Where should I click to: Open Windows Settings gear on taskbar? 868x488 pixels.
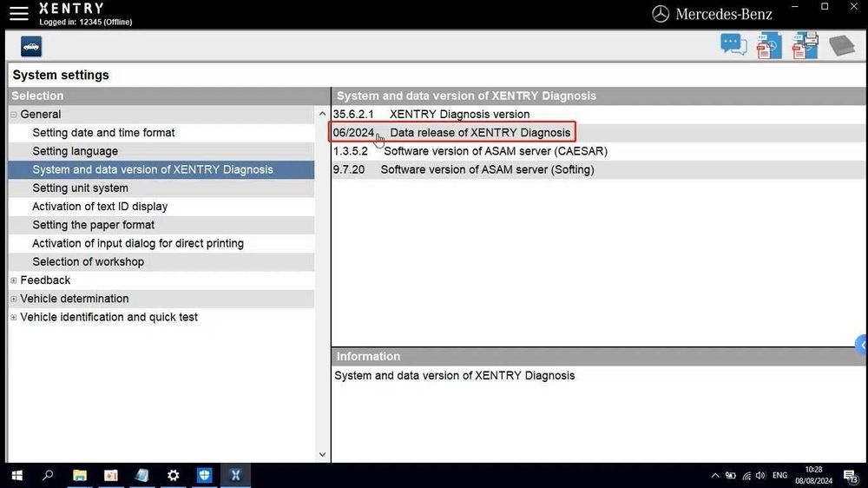[174, 475]
